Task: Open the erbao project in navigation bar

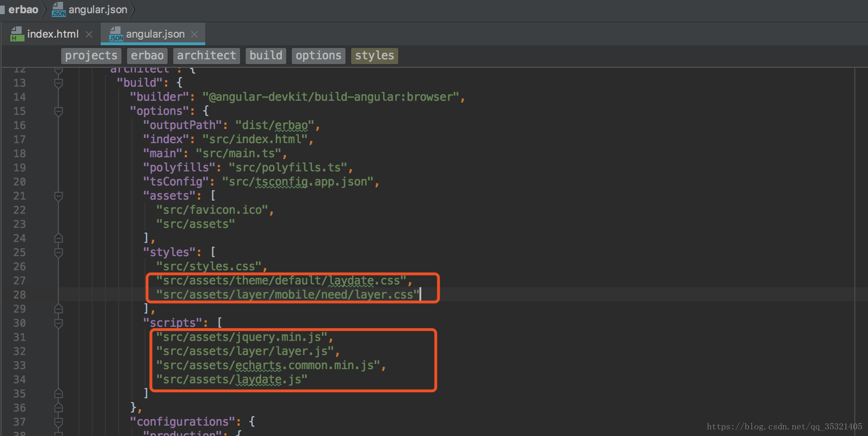Action: click(23, 9)
